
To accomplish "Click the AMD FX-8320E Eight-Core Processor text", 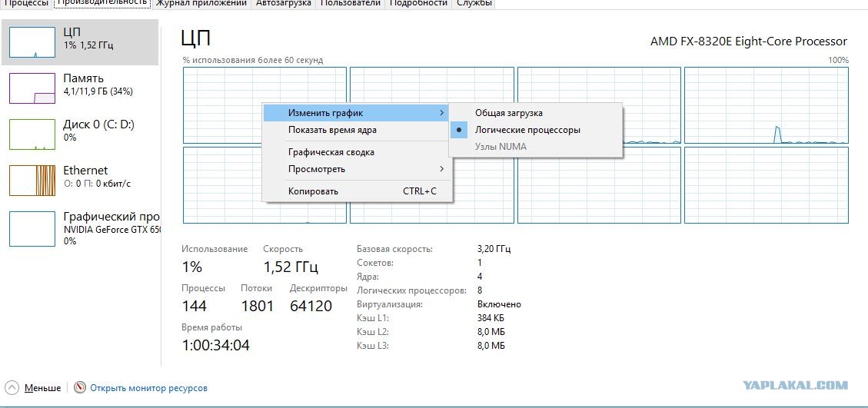I will (748, 41).
